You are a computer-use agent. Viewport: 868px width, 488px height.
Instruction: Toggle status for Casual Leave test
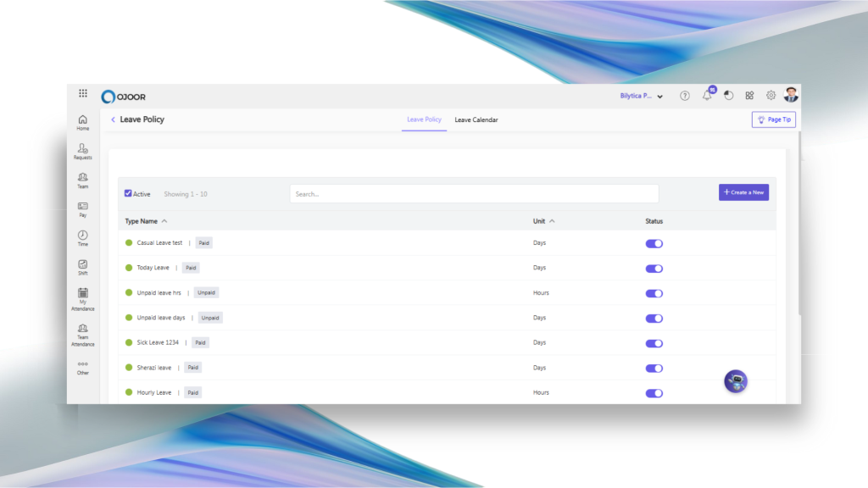pos(654,243)
